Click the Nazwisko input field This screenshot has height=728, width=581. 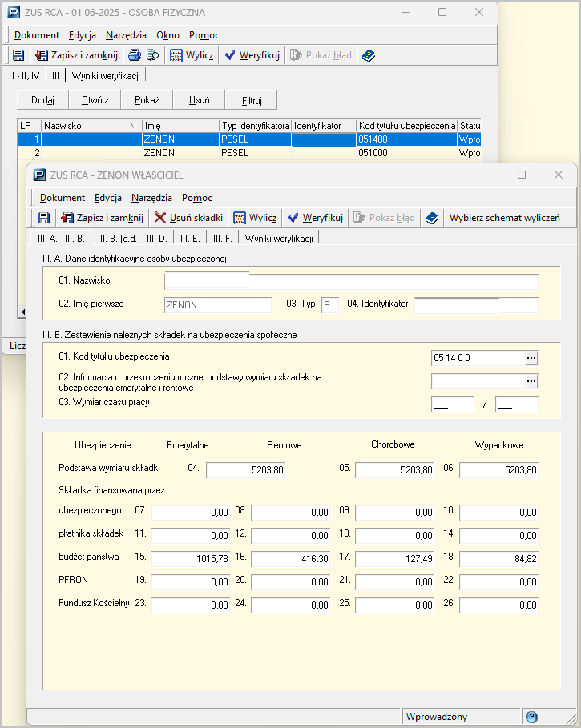tap(351, 281)
